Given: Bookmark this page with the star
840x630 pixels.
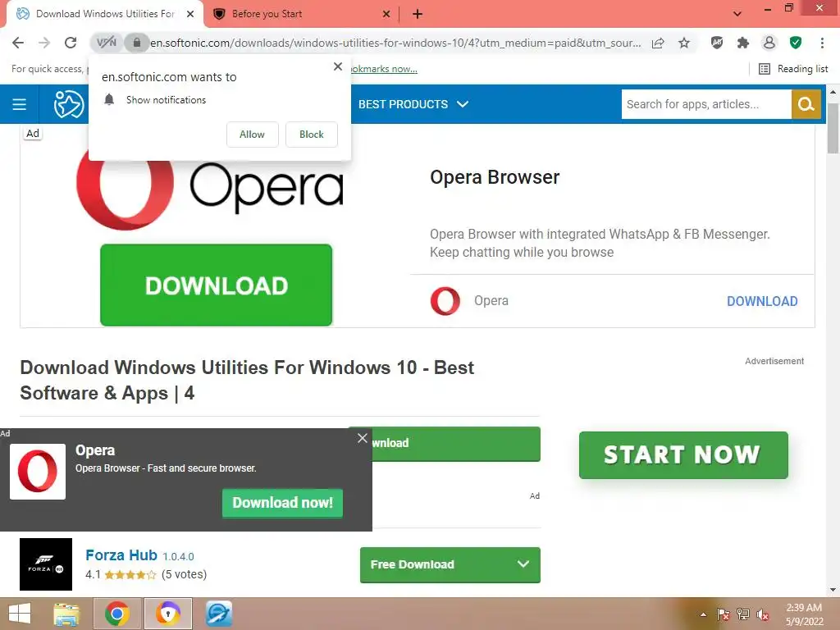Looking at the screenshot, I should (684, 43).
